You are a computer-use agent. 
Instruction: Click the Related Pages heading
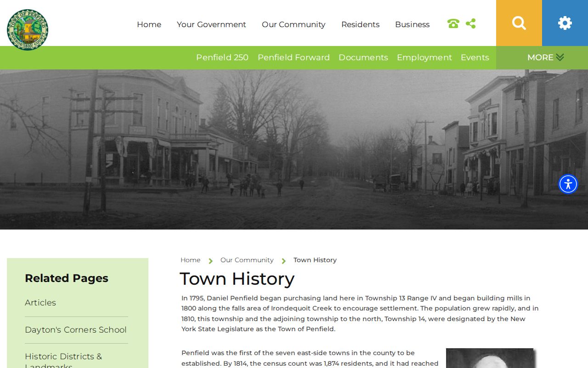67,278
